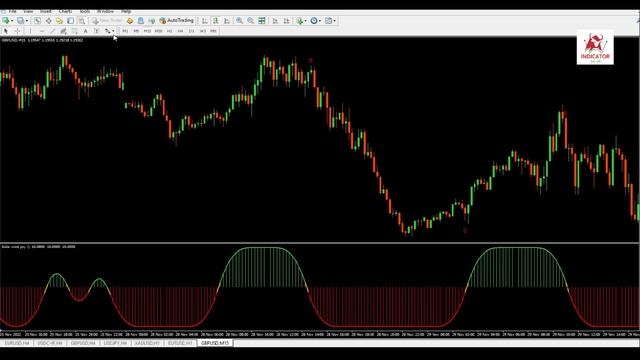Switch to the W1 timeframe
This screenshot has width=640, height=360.
click(202, 31)
